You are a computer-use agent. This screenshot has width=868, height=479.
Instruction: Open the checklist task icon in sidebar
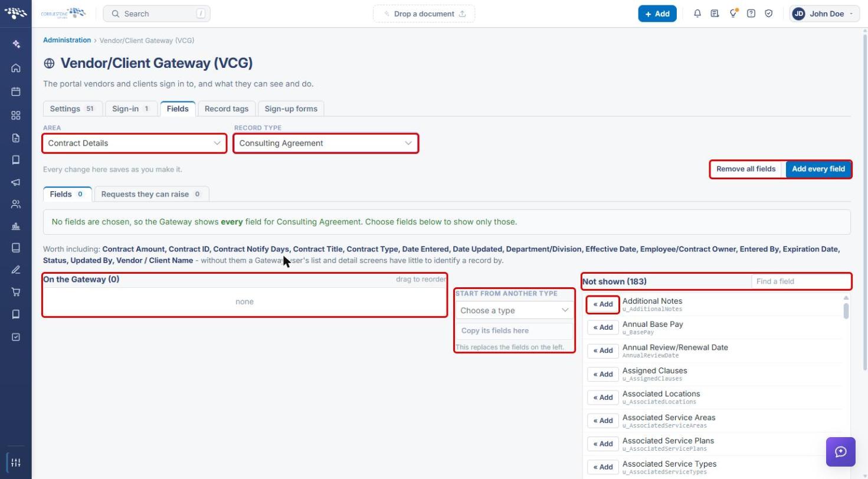point(16,337)
